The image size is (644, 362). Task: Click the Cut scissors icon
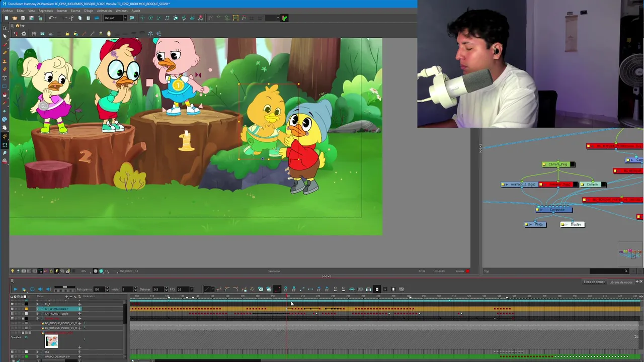[71, 18]
